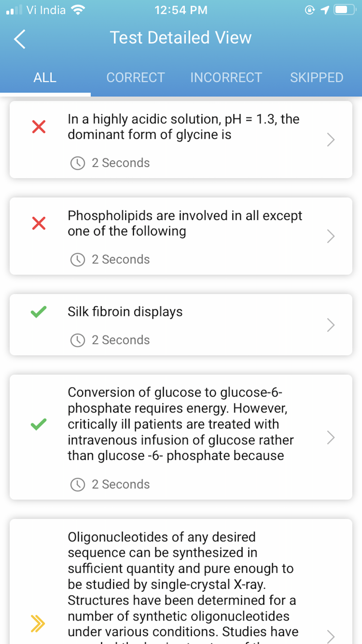Open the Oligonucleotides question text
This screenshot has height=644, width=362.
click(181, 584)
